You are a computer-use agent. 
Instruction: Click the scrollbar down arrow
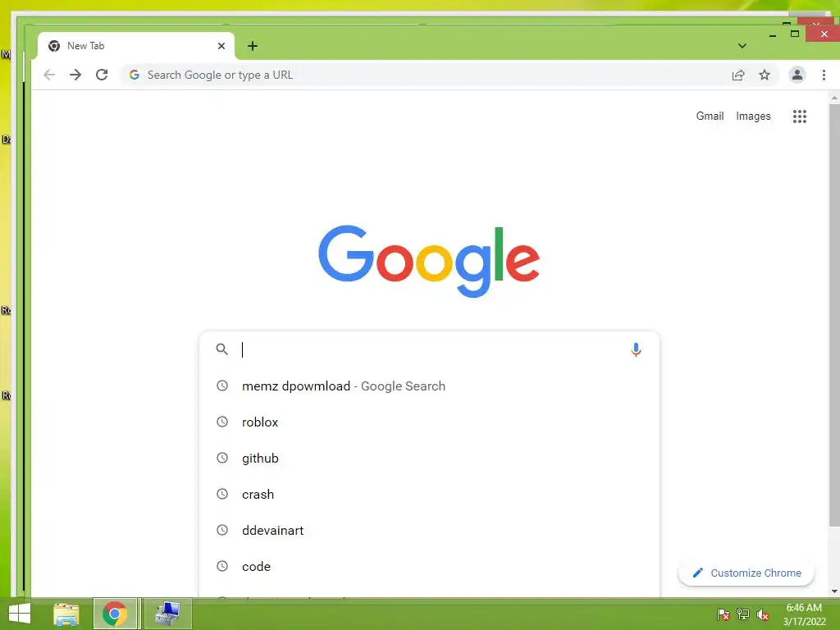point(834,591)
